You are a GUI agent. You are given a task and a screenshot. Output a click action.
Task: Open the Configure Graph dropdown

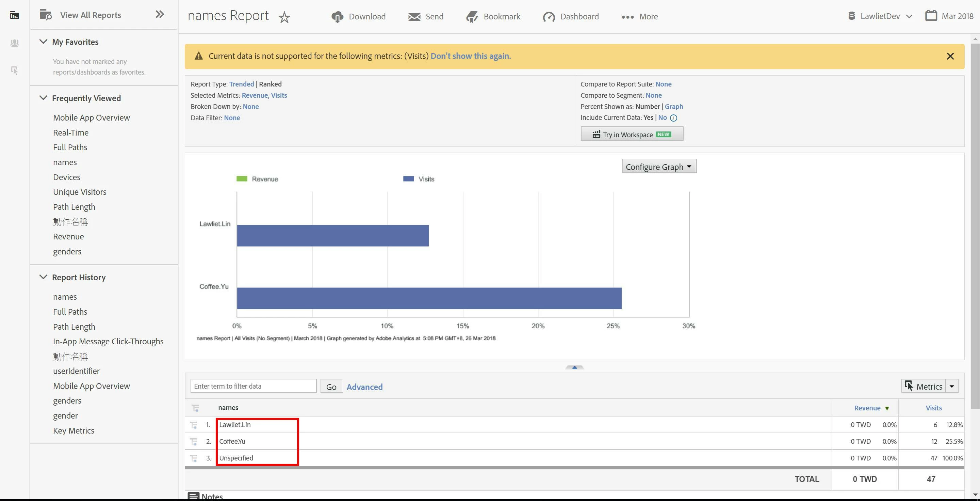[659, 167]
